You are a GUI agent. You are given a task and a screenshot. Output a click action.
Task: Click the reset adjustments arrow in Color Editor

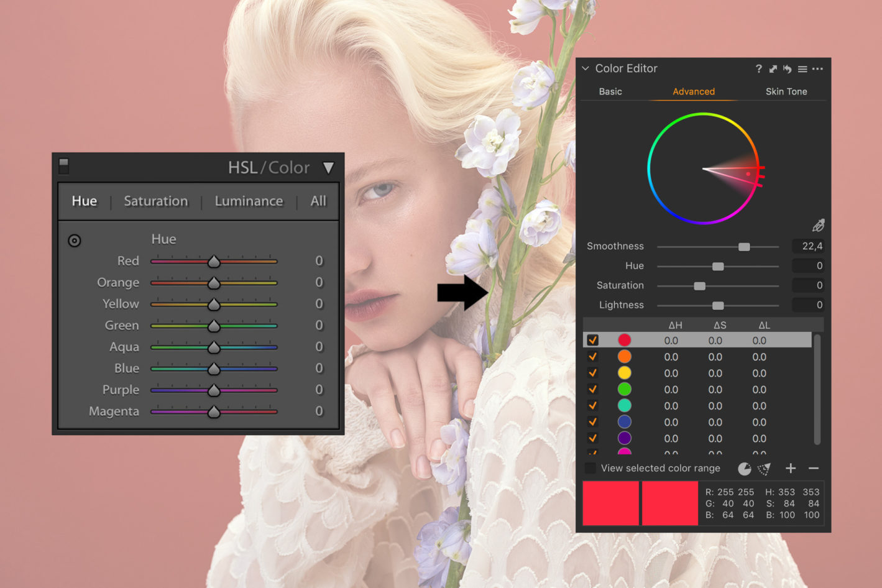(788, 69)
